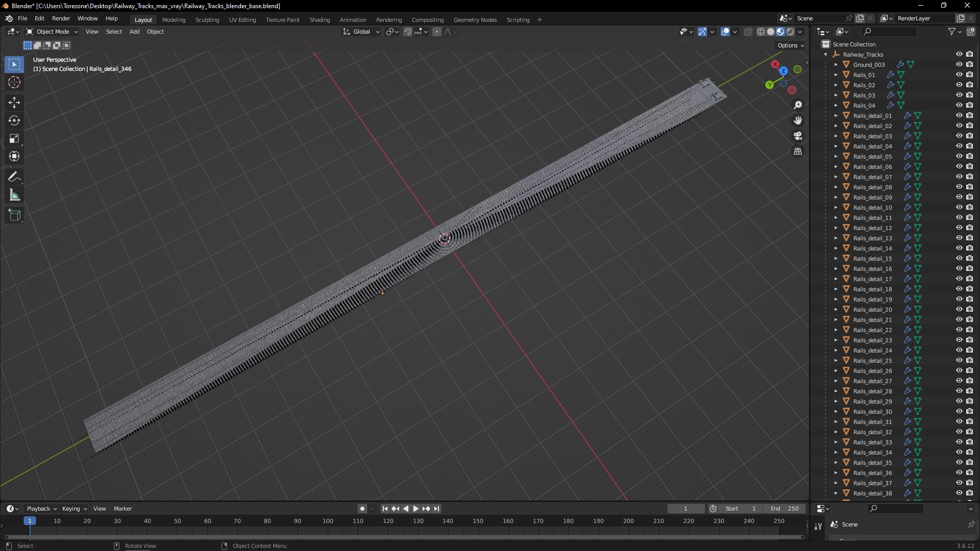Toggle camera view icon

point(798,136)
